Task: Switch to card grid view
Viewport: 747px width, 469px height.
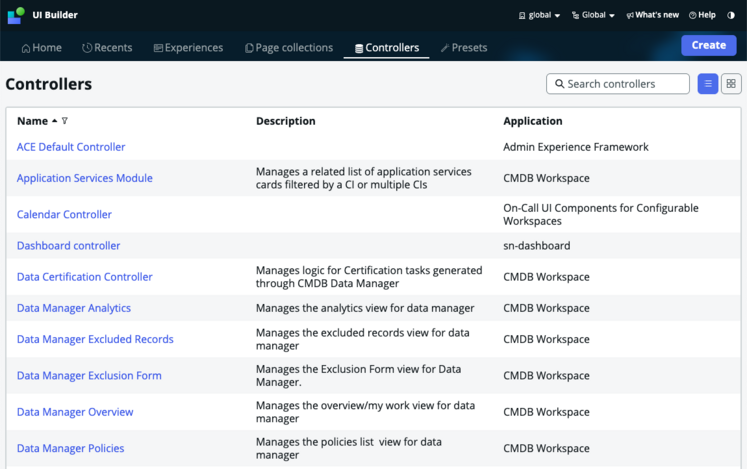Action: (731, 84)
